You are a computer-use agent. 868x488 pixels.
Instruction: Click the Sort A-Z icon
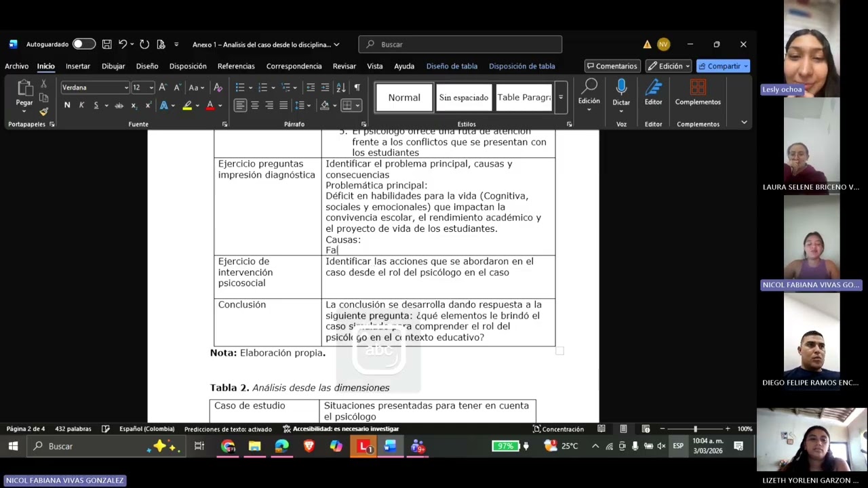coord(341,87)
